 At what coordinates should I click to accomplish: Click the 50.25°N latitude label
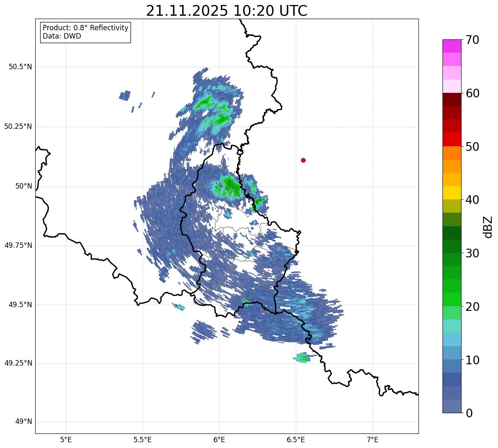tap(18, 126)
